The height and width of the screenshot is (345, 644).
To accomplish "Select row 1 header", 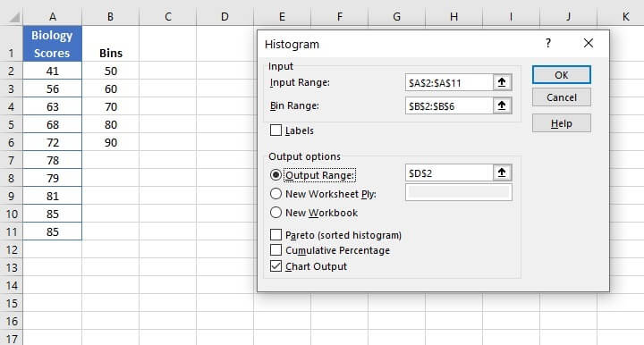I will (x=12, y=44).
